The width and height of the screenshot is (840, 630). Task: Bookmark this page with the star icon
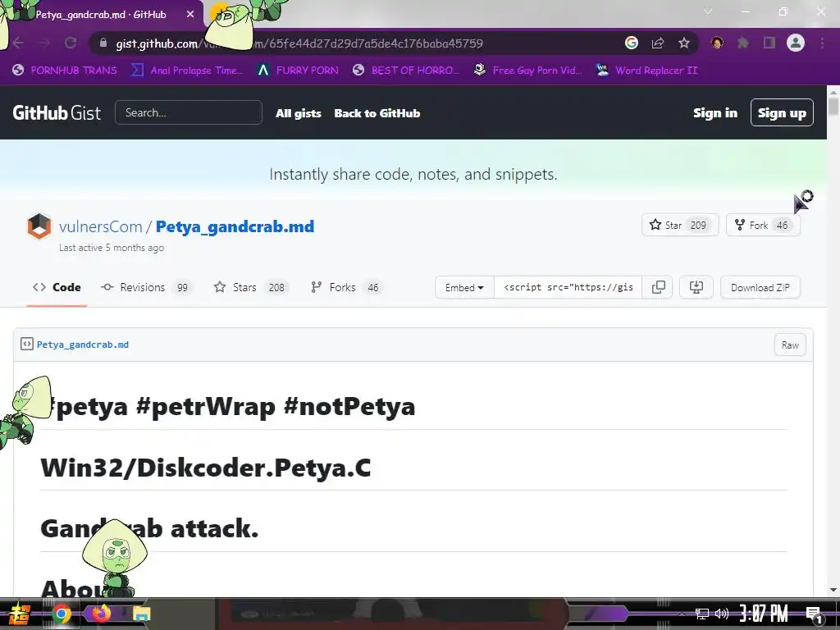[684, 43]
